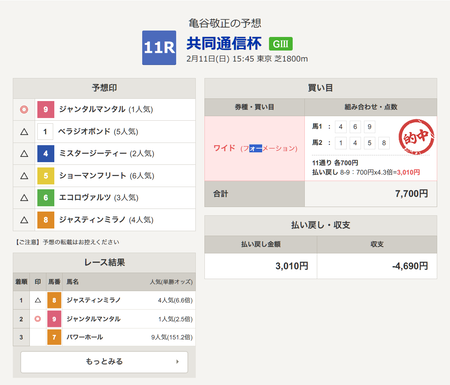Click the race date and course details line

(247, 59)
